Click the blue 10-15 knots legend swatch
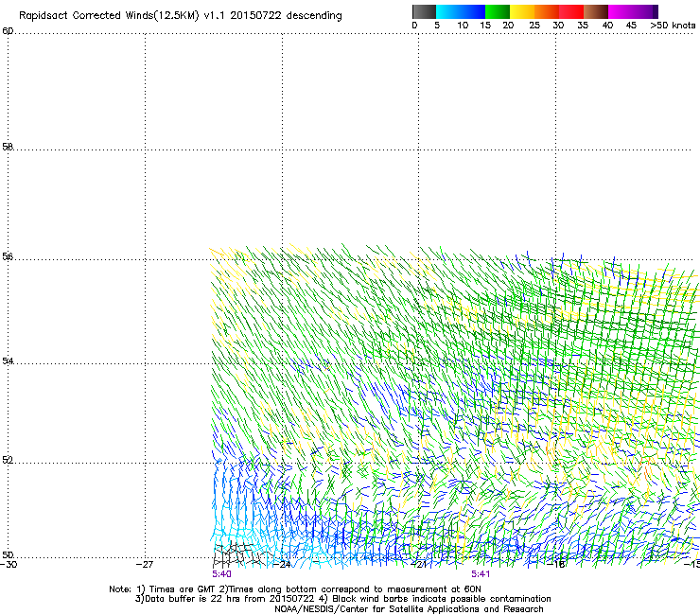Viewport: 700px width, 615px height. click(x=473, y=11)
